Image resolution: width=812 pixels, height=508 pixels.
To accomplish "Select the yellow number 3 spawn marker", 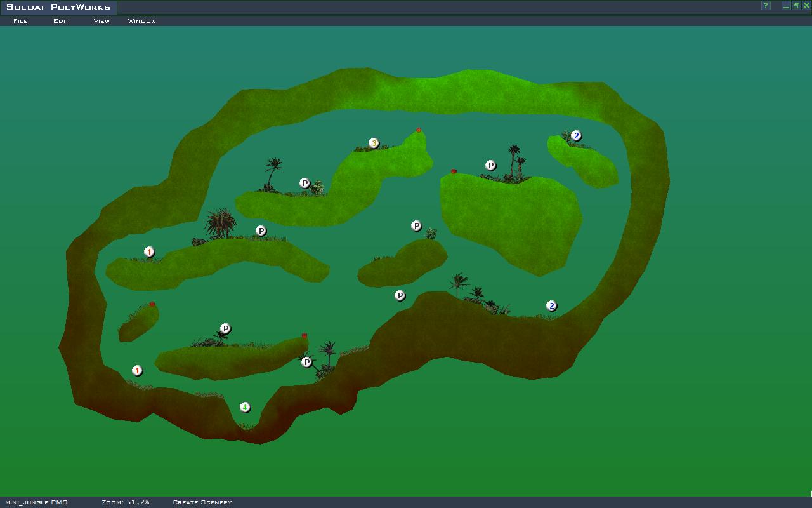I will tap(374, 144).
